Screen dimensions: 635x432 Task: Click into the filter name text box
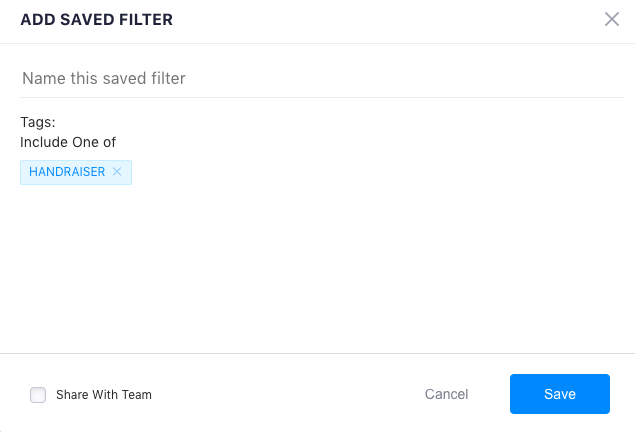tap(320, 78)
